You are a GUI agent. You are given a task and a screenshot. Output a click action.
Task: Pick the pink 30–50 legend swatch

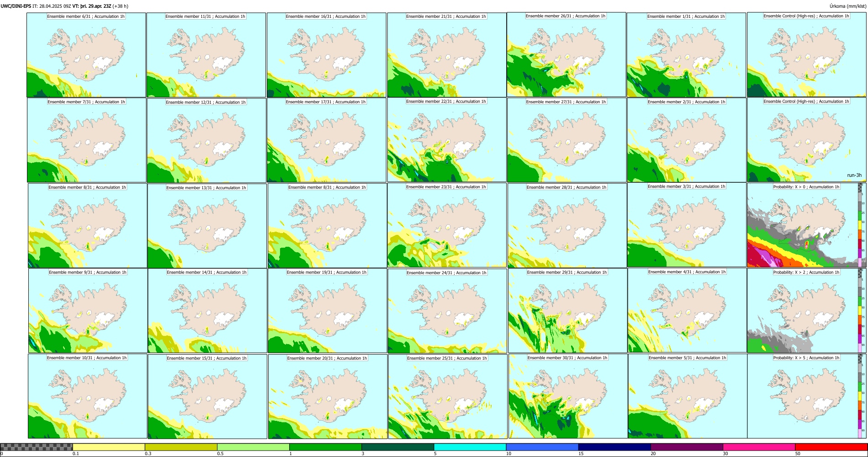tap(759, 447)
